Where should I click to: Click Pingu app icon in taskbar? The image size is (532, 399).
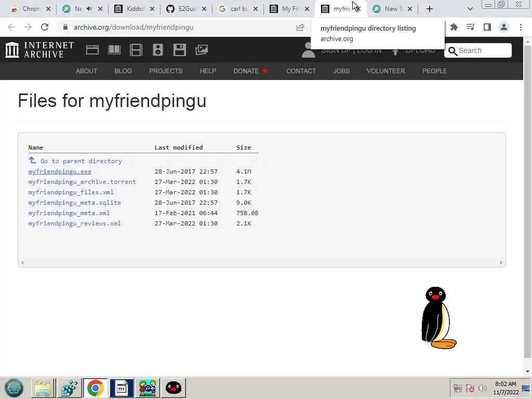point(174,388)
